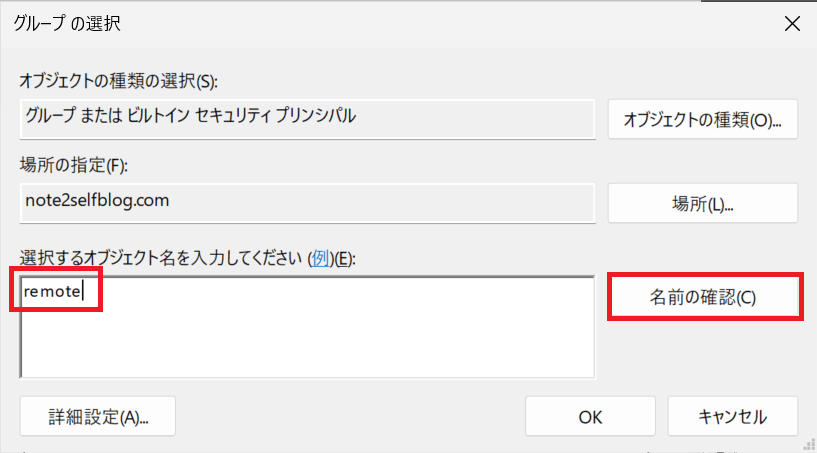The image size is (817, 453).
Task: Click the 場所の指定(F) label
Action: [x=74, y=165]
